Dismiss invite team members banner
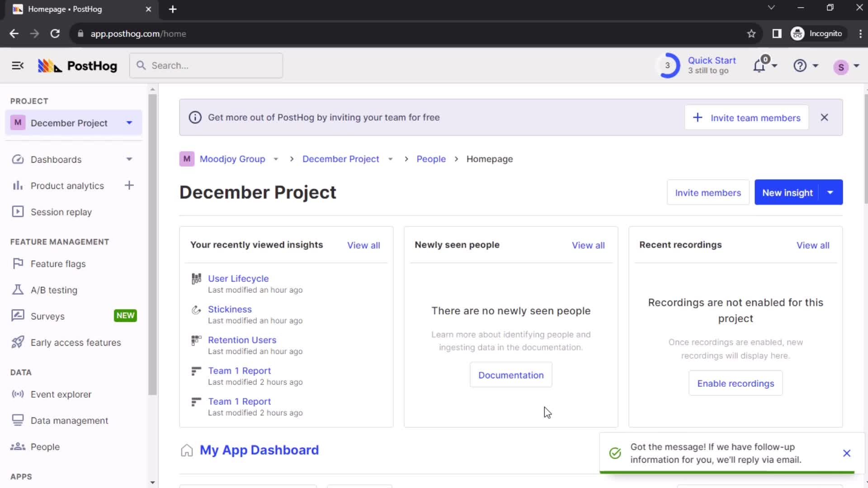Image resolution: width=868 pixels, height=488 pixels. [x=825, y=117]
